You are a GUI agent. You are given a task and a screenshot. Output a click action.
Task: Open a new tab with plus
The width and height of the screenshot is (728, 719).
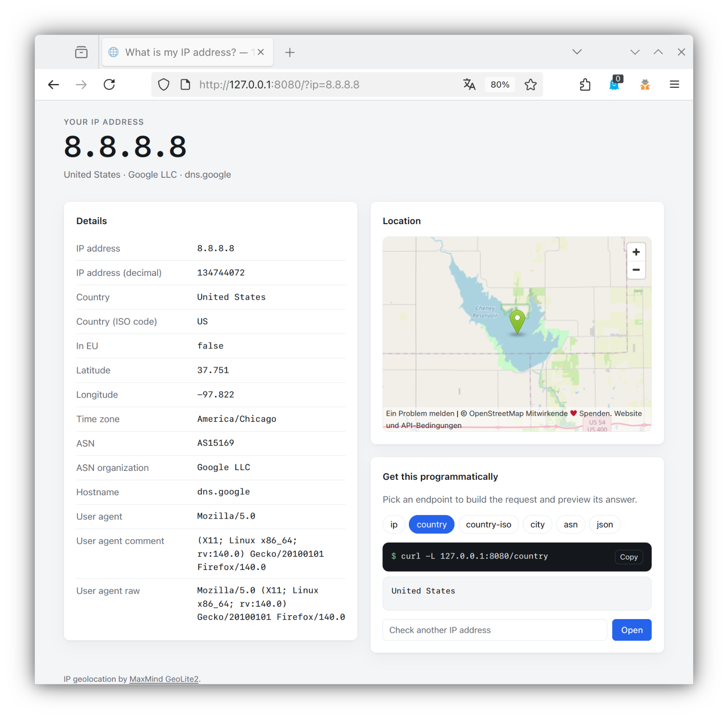(x=290, y=52)
